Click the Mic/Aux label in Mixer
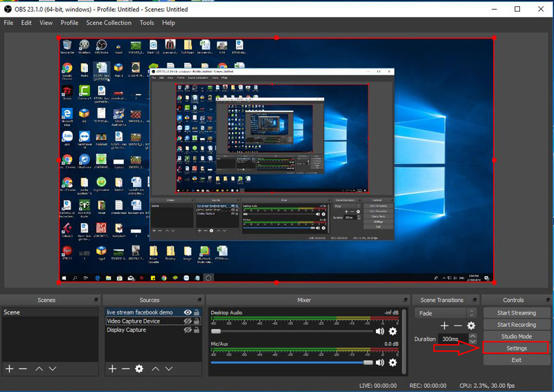Image resolution: width=554 pixels, height=392 pixels. click(x=220, y=344)
